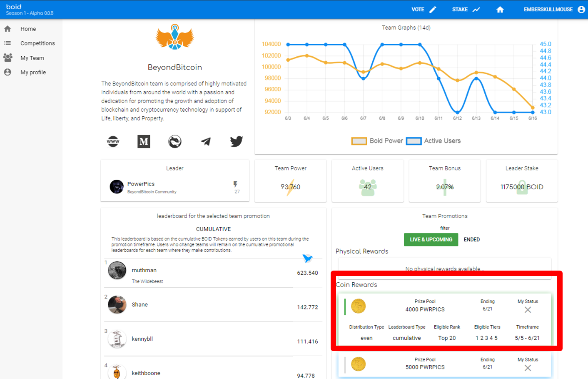Screen dimensions: 588x379
Task: Click Shane's score 142.772
Action: tap(307, 307)
